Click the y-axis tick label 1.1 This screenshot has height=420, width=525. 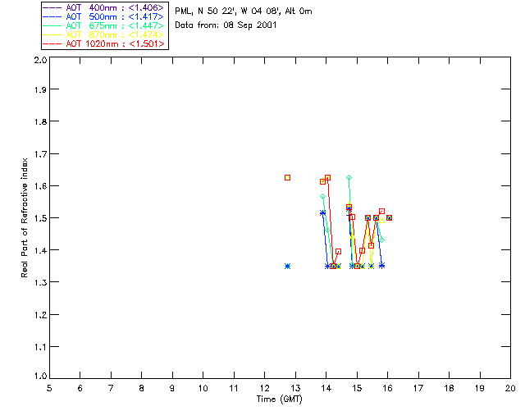[x=40, y=347]
